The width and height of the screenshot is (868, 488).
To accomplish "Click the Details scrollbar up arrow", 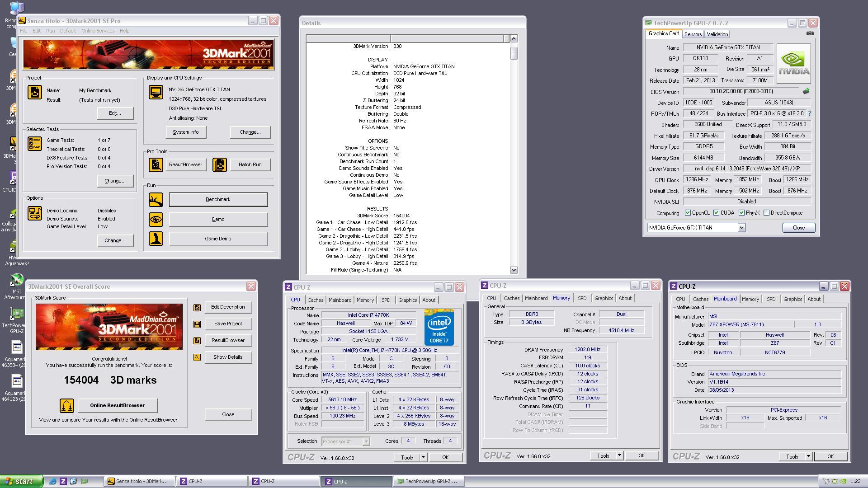I will click(514, 39).
